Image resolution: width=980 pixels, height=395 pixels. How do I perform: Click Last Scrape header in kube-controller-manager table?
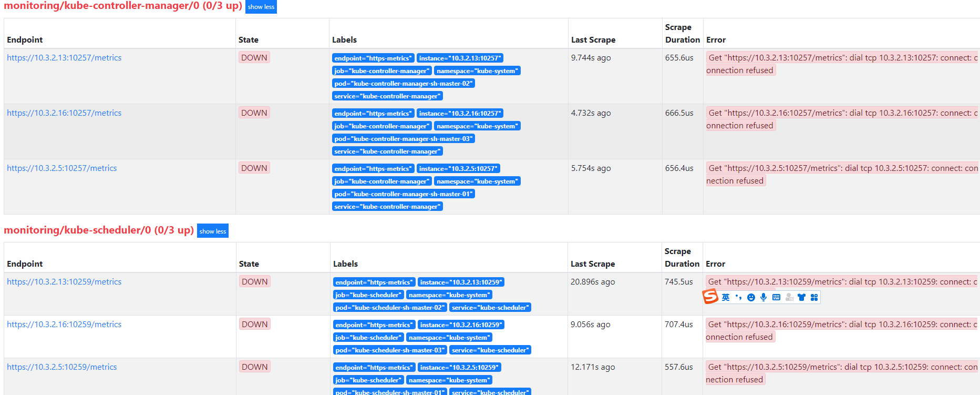tap(593, 40)
